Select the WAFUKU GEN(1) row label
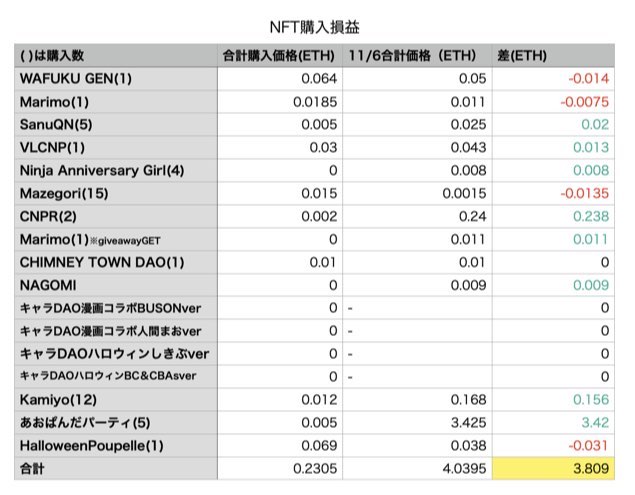Image resolution: width=635 pixels, height=495 pixels. [76, 79]
